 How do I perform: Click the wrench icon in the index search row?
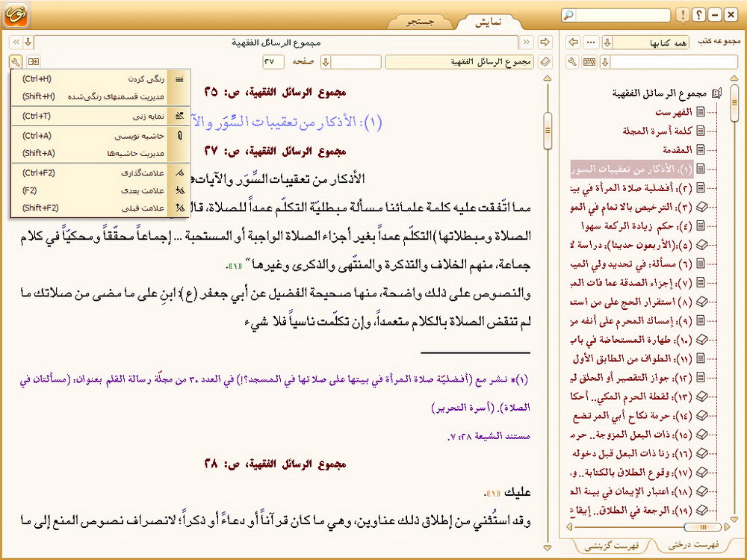pos(573,62)
